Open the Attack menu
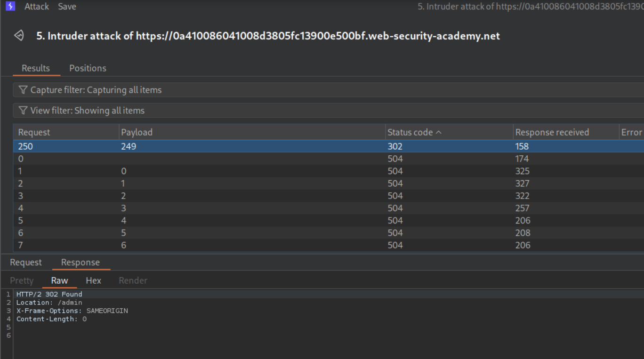Screen dimensions: 644x359 pyautogui.click(x=37, y=7)
